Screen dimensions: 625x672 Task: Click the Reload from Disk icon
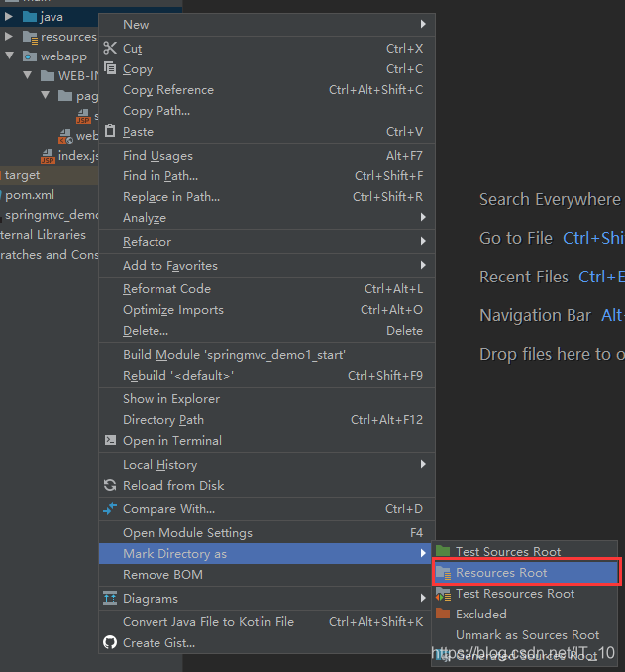tap(110, 485)
